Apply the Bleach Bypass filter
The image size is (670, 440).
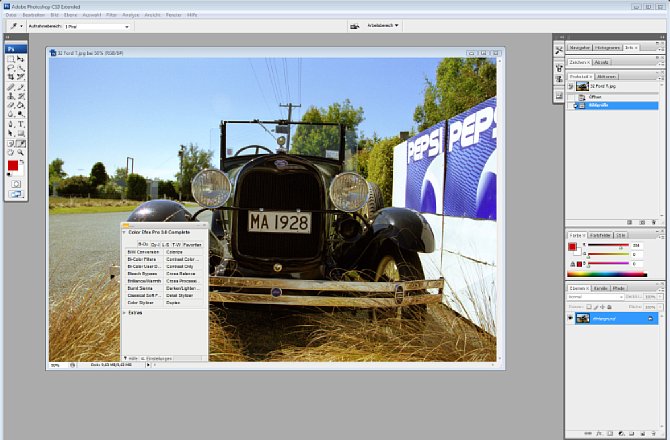[x=144, y=274]
